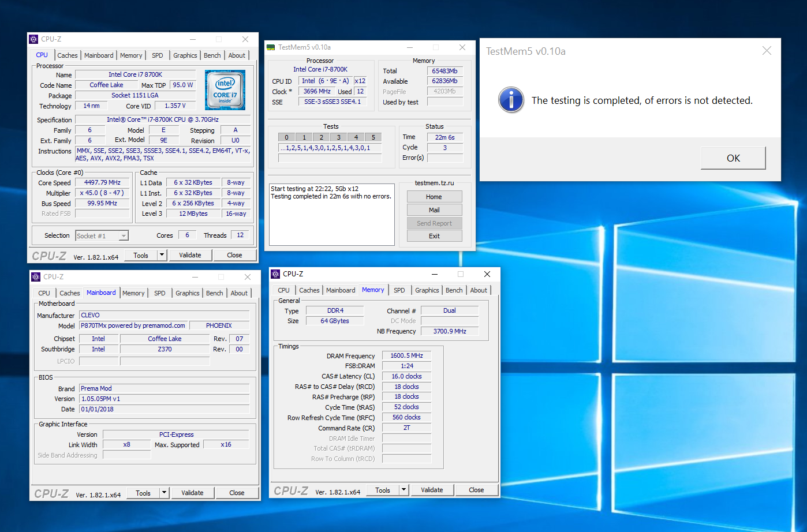Click the NB Frequency value 3700.9 MHz

coord(450,331)
